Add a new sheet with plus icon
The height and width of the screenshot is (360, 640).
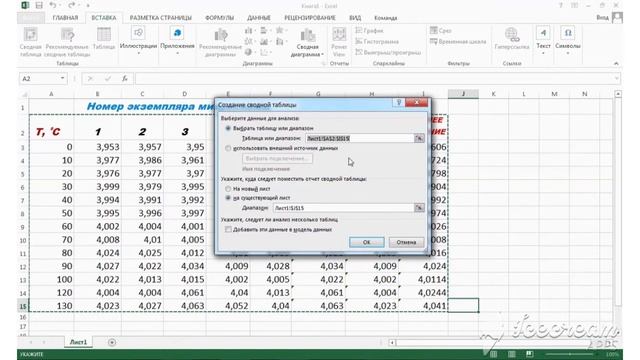(112, 342)
